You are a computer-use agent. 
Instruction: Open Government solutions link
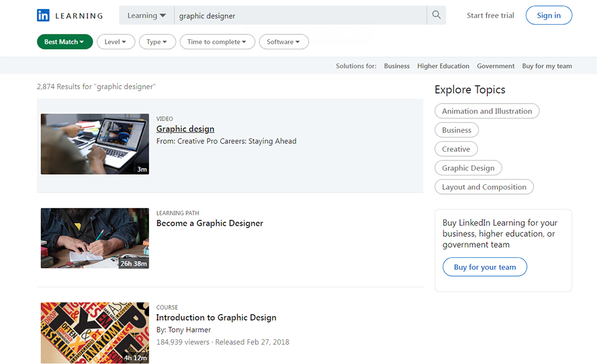click(496, 66)
